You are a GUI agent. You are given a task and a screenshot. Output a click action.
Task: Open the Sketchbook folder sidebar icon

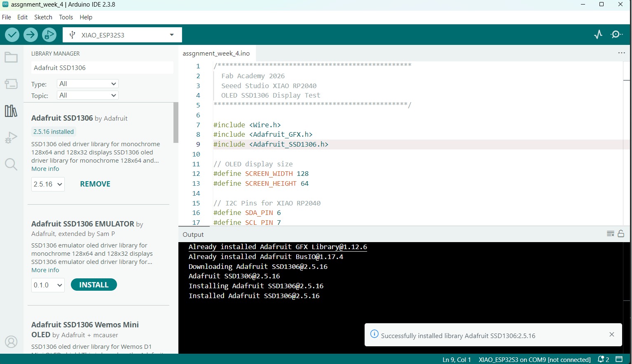coord(11,57)
